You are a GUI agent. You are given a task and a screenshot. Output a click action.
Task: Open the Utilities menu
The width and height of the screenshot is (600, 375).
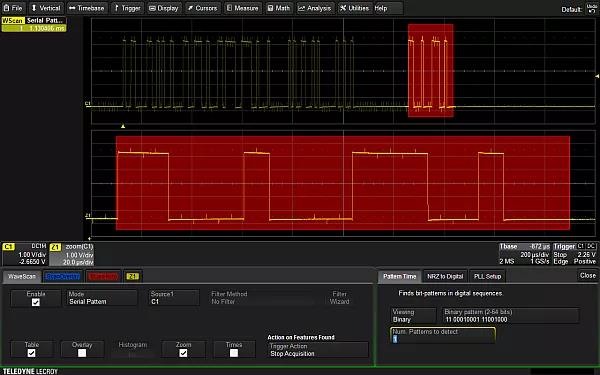point(355,8)
